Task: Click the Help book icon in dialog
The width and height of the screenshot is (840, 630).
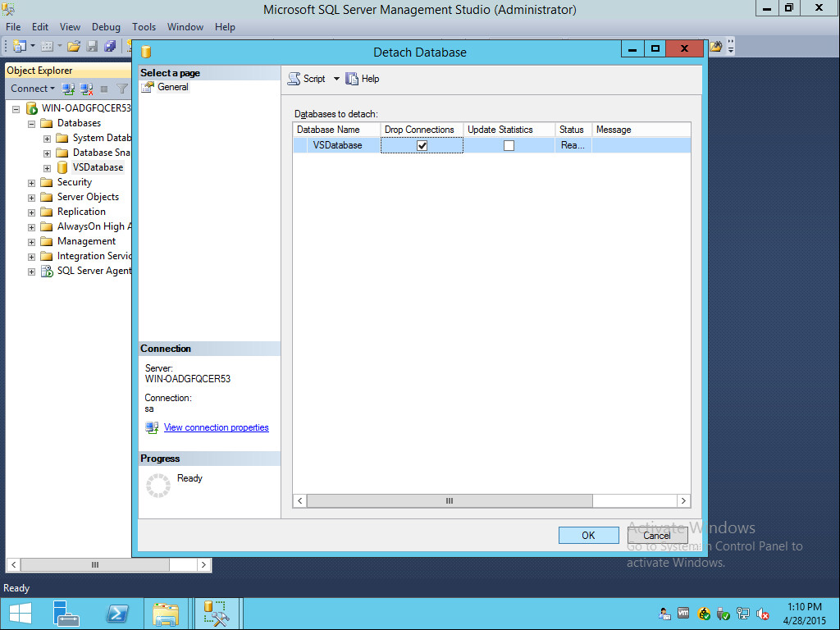Action: 351,79
